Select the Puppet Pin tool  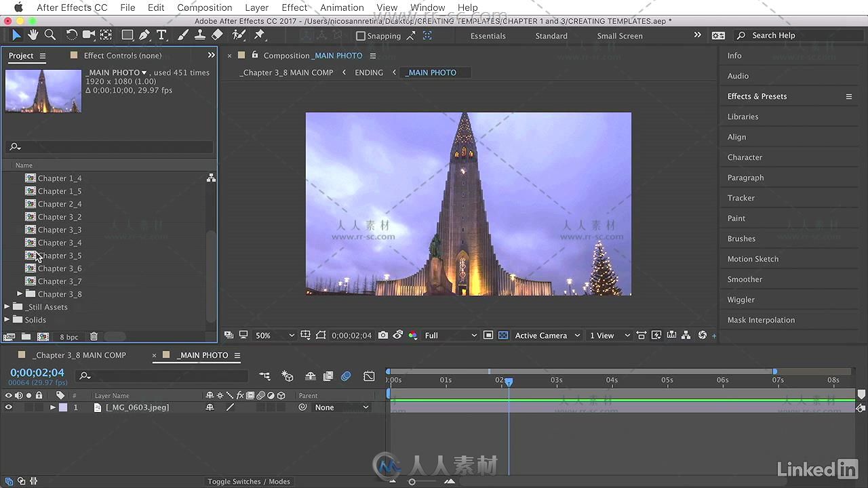tap(259, 35)
